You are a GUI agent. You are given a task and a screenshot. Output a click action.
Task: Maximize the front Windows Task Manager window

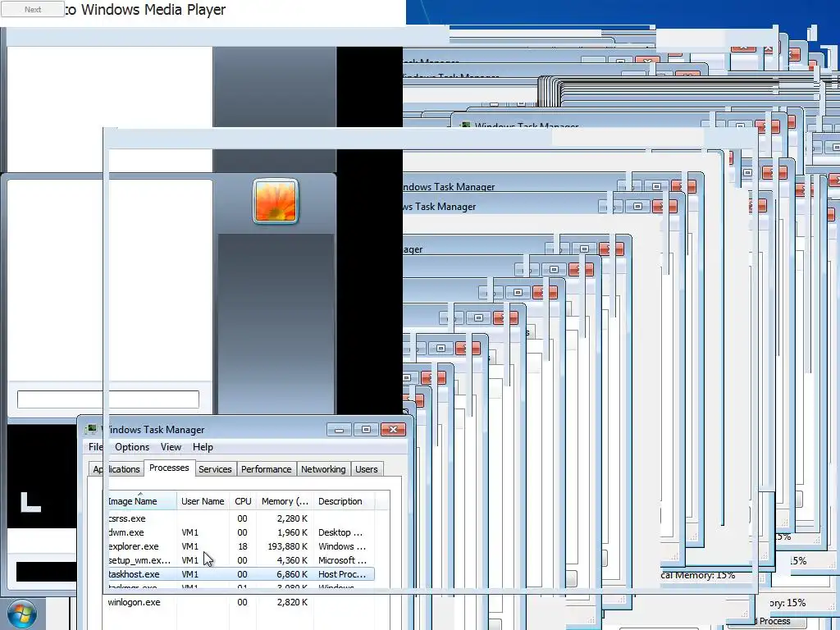point(366,429)
